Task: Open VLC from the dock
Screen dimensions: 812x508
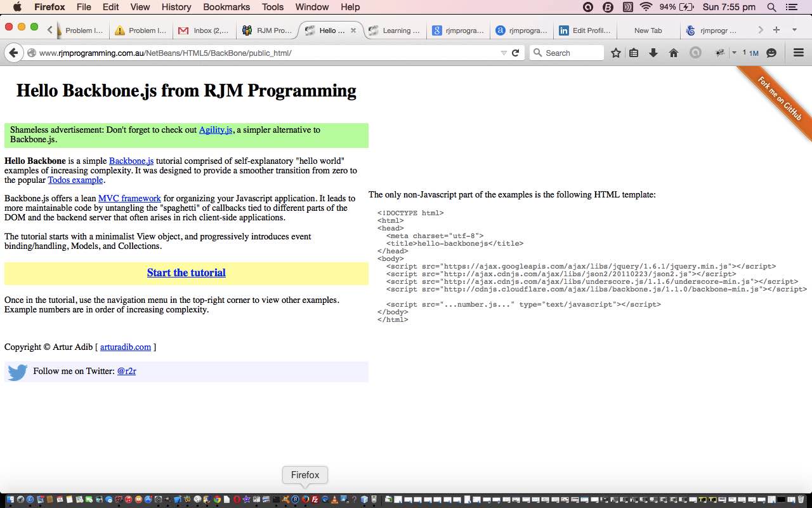Action: pos(334,500)
